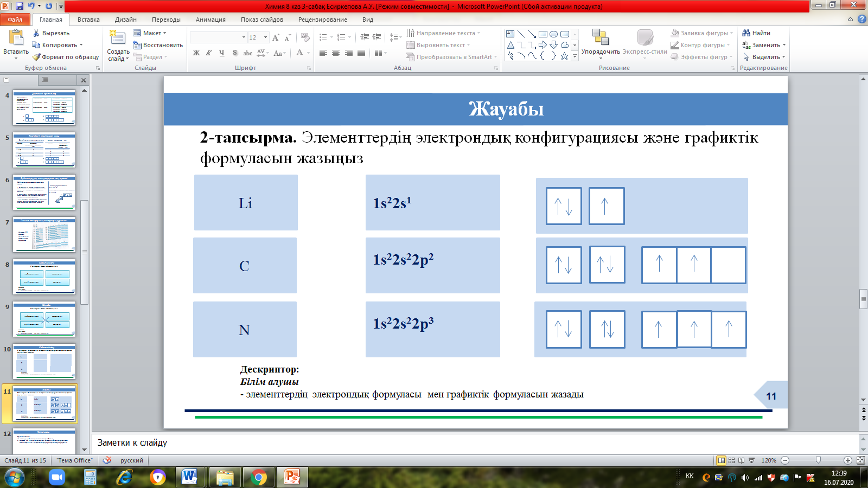Switch to the Дизайн ribbon tab

click(x=126, y=20)
